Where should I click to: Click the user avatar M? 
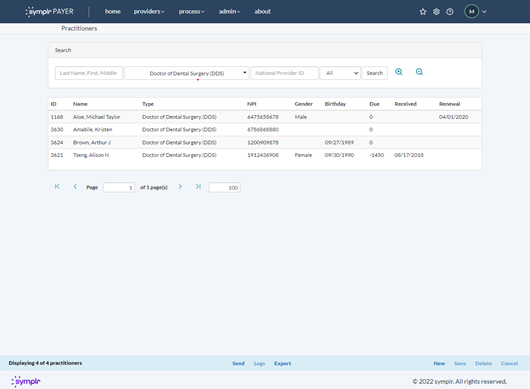point(472,11)
